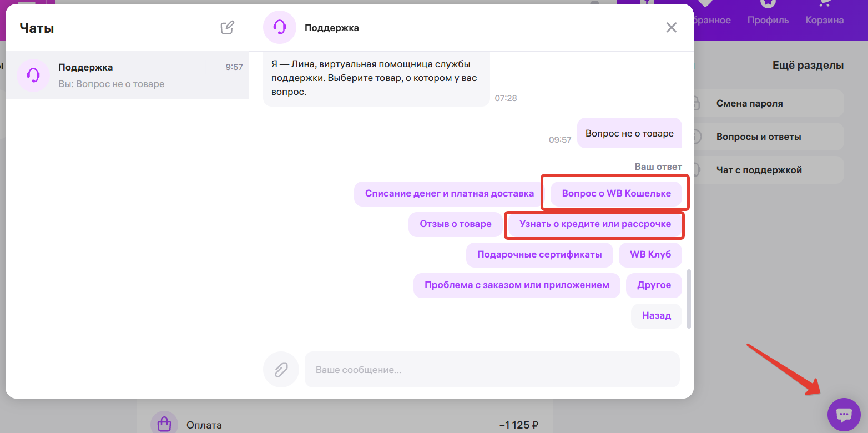Choose Вопрос о WB Кошельке

(x=616, y=194)
